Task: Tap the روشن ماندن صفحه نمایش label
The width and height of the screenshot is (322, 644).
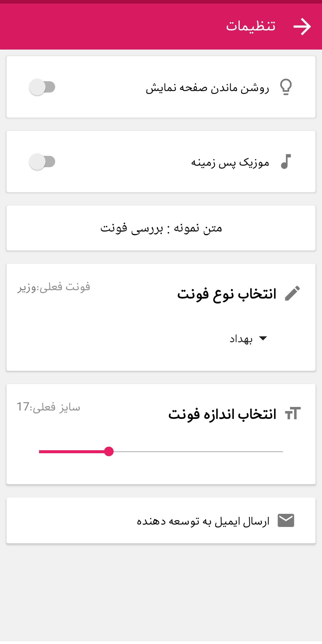Action: point(207,88)
